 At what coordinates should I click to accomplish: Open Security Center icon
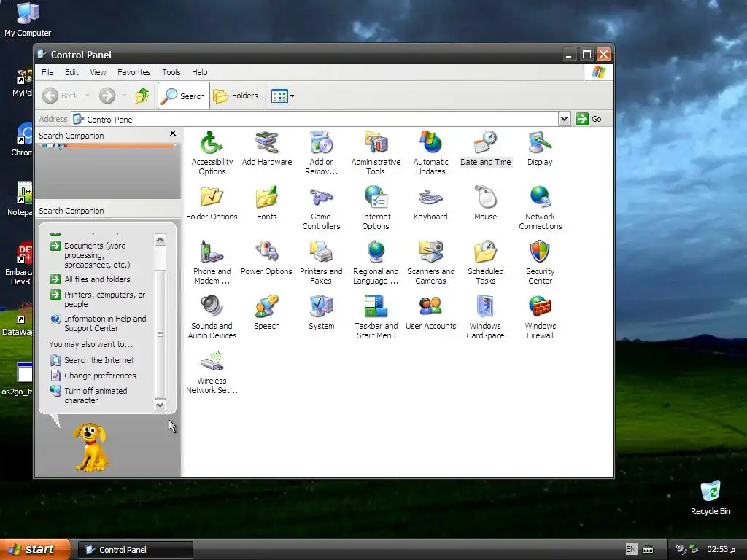pyautogui.click(x=541, y=262)
